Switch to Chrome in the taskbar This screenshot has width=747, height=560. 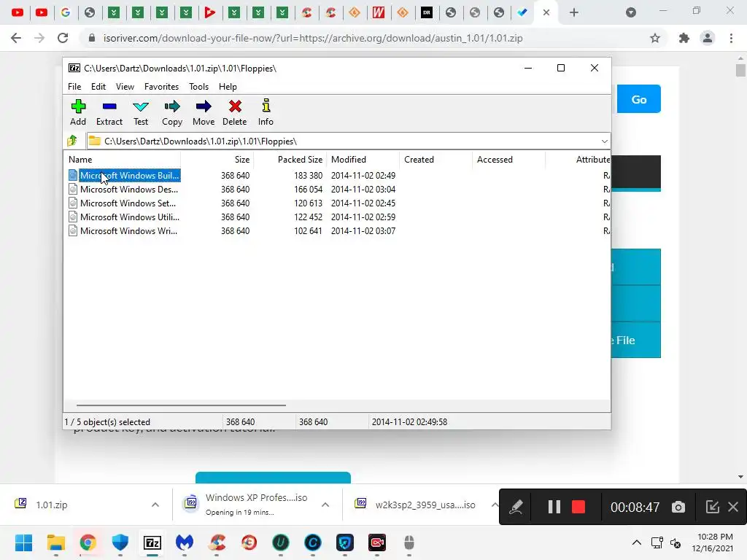[88, 542]
